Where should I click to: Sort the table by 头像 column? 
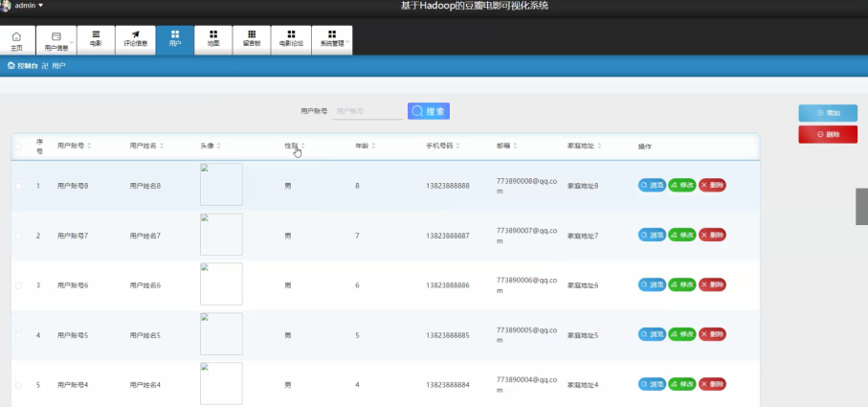(x=218, y=146)
